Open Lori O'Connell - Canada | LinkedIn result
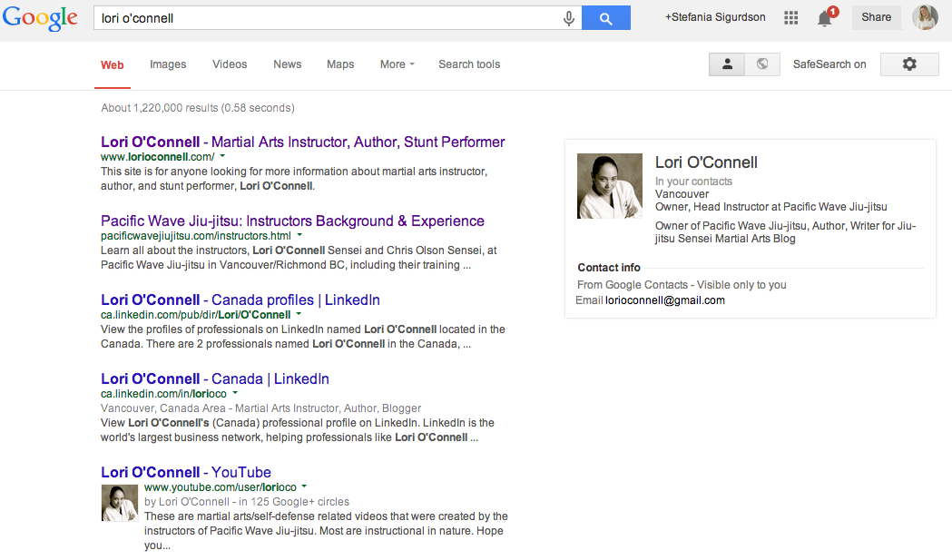This screenshot has height=560, width=952. click(215, 379)
